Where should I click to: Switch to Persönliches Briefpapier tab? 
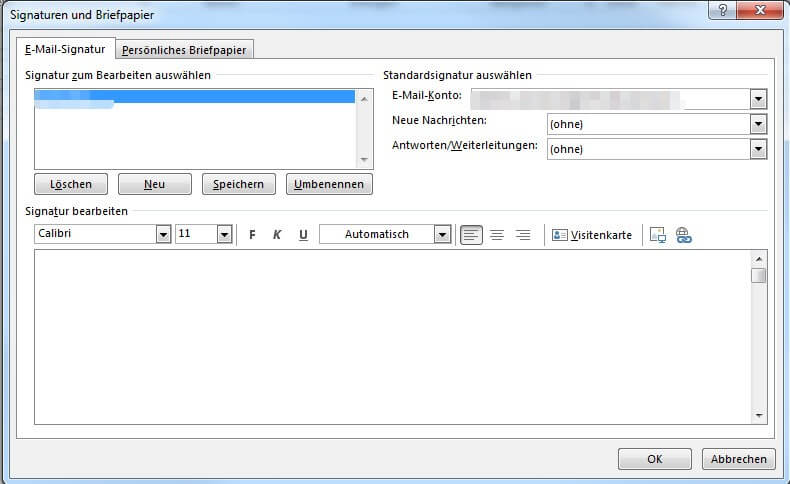pos(186,49)
